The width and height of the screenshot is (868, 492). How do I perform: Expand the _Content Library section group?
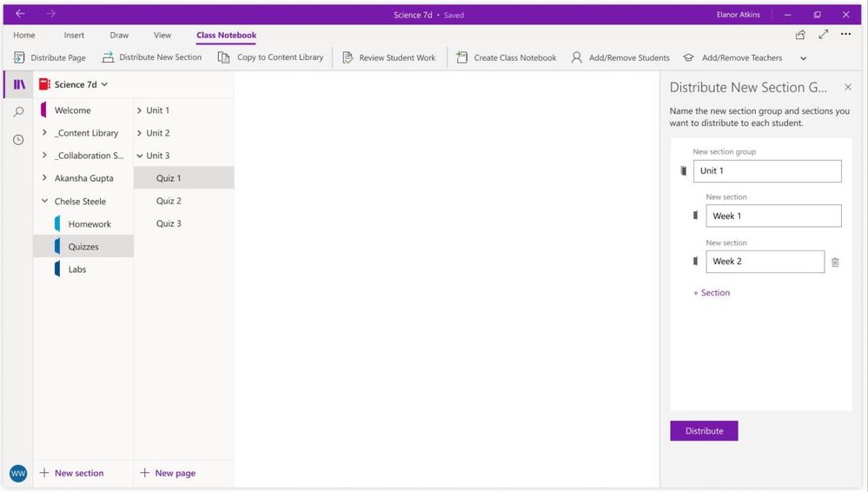coord(44,132)
